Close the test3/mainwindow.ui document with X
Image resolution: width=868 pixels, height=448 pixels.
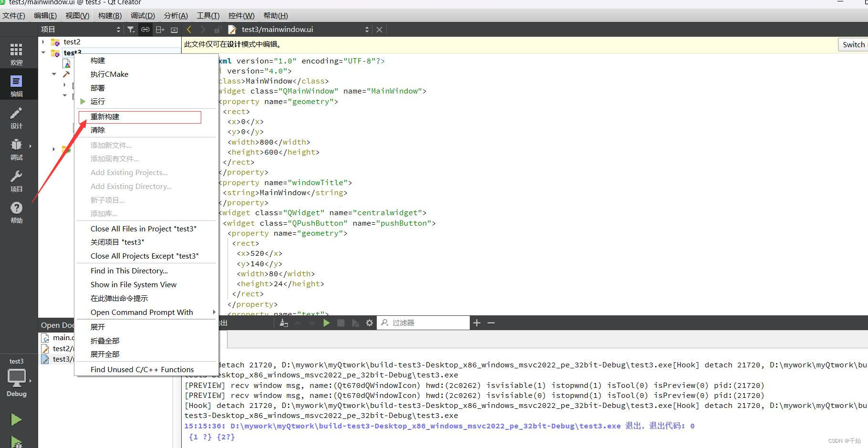pos(379,30)
